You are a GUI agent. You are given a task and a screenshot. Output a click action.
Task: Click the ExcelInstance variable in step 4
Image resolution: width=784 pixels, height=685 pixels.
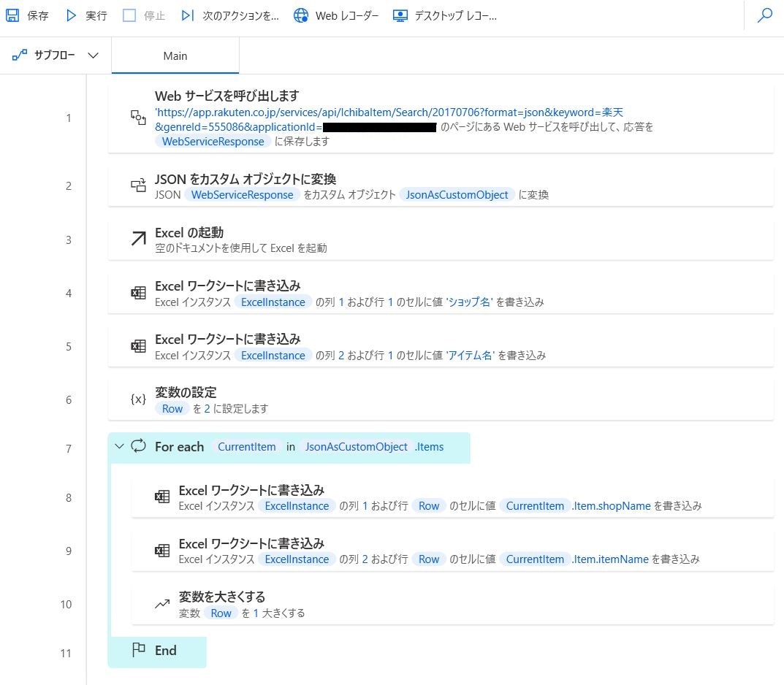point(273,302)
